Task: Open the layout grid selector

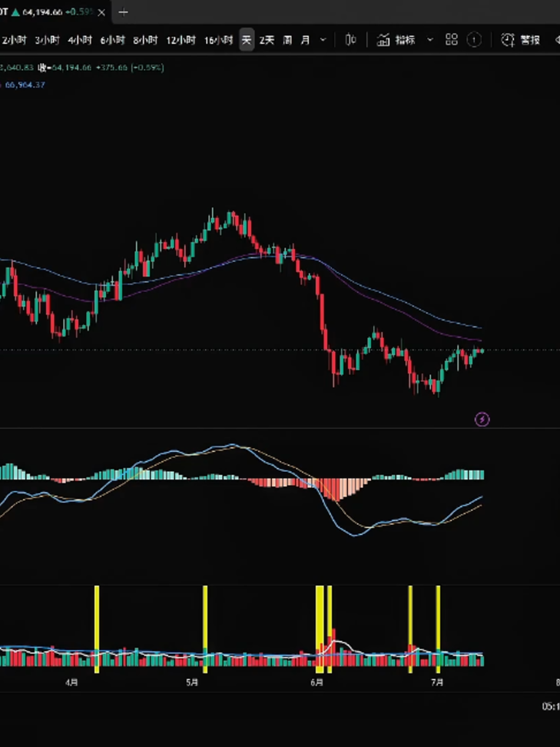Action: (451, 40)
